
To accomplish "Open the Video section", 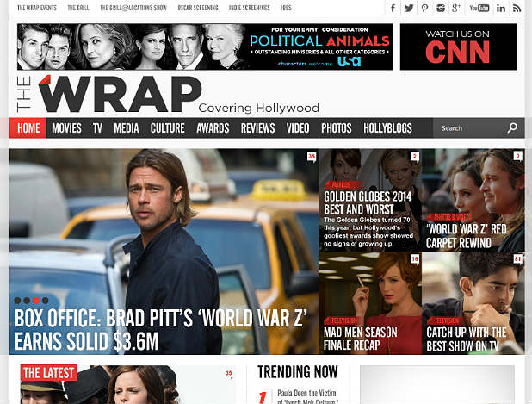I will 298,128.
